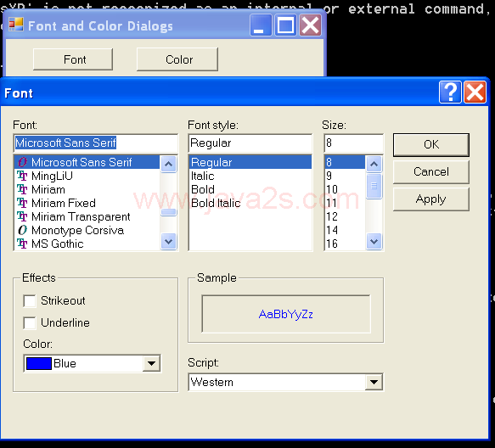This screenshot has height=448, width=495.
Task: Select size 9 in the size list
Action: pyautogui.click(x=345, y=176)
